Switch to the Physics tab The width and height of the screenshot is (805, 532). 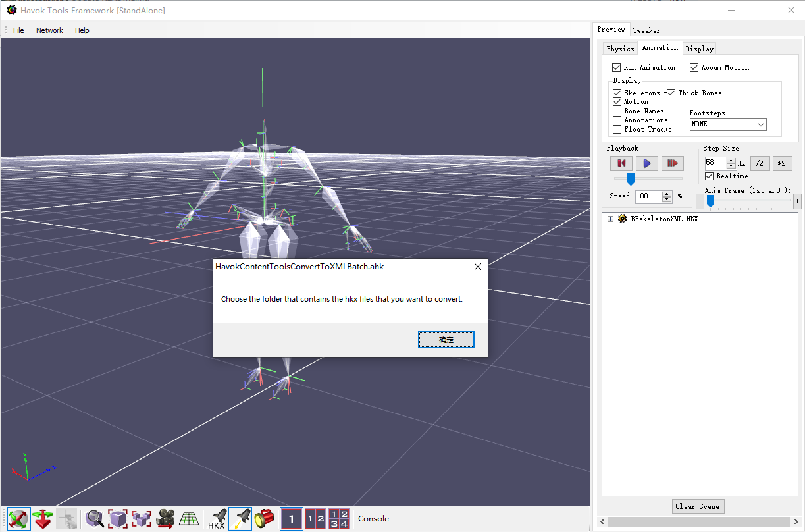620,49
